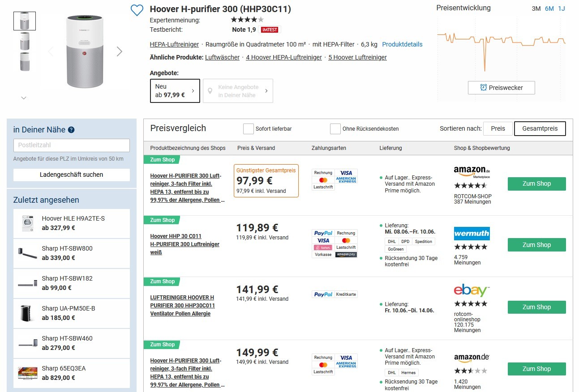Screen dimensions: 579x392
Task: Select the first product thumbnail
Action: 25,21
